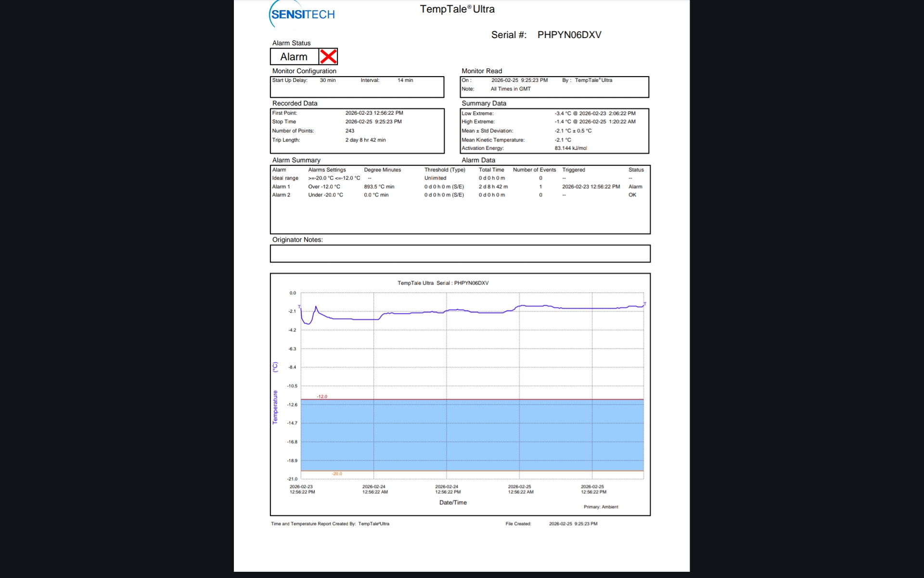Click the blue shaded ideal range area
The width and height of the screenshot is (924, 578).
click(x=472, y=434)
